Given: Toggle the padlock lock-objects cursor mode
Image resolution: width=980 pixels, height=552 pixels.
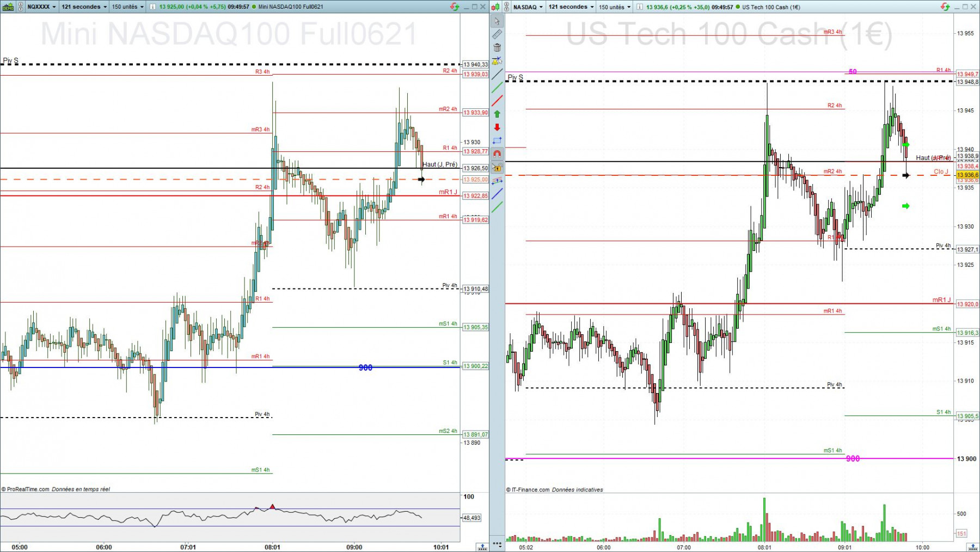Looking at the screenshot, I should click(x=497, y=167).
